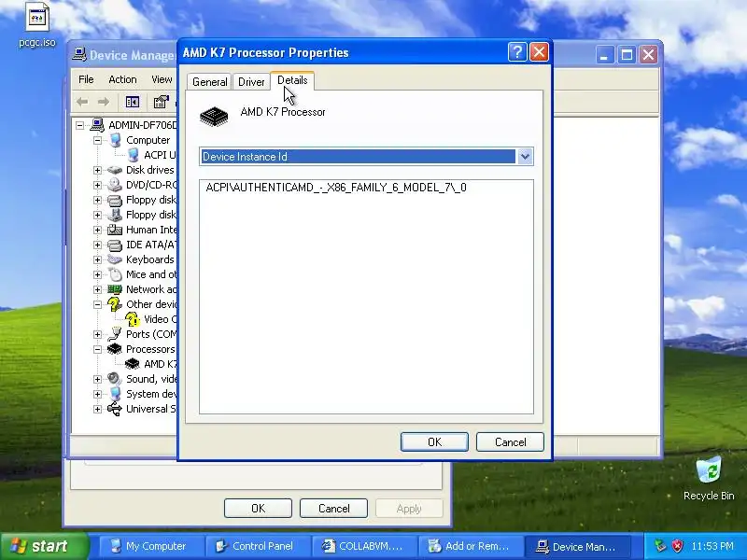747x560 pixels.
Task: Click the Ports category icon
Action: pos(114,334)
